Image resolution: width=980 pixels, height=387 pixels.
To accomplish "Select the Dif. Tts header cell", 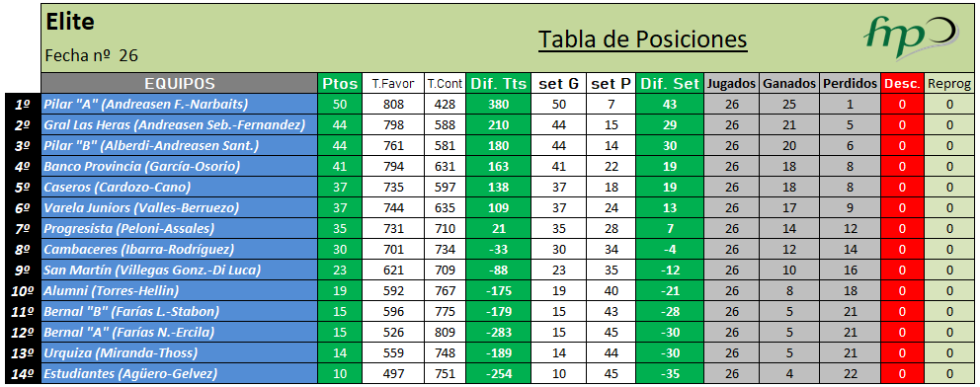I will pos(499,84).
